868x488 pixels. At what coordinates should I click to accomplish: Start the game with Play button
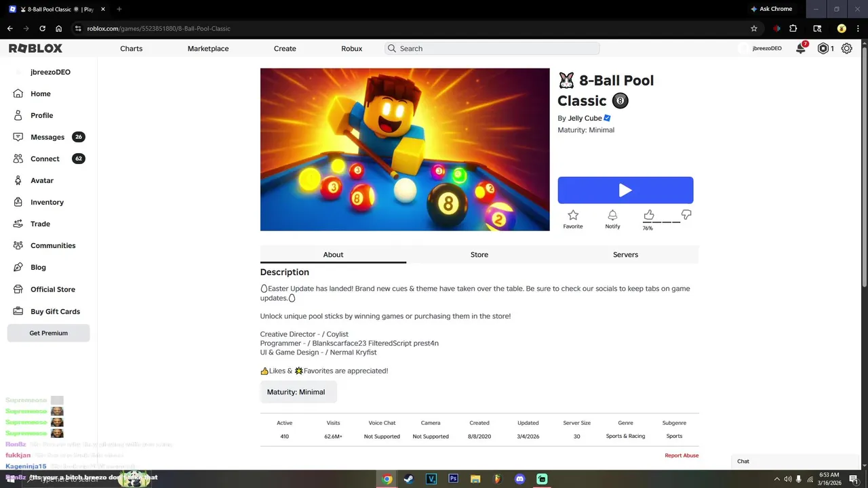625,190
